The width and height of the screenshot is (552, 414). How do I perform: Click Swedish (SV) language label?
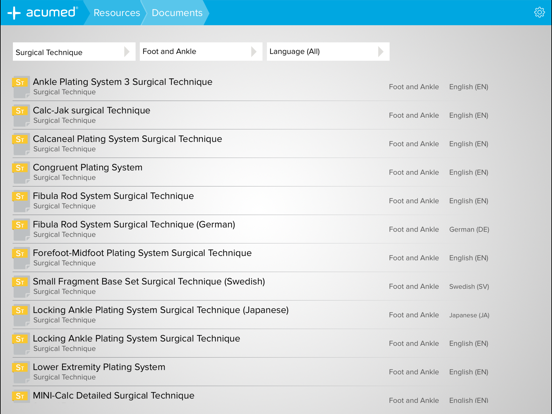click(x=469, y=287)
